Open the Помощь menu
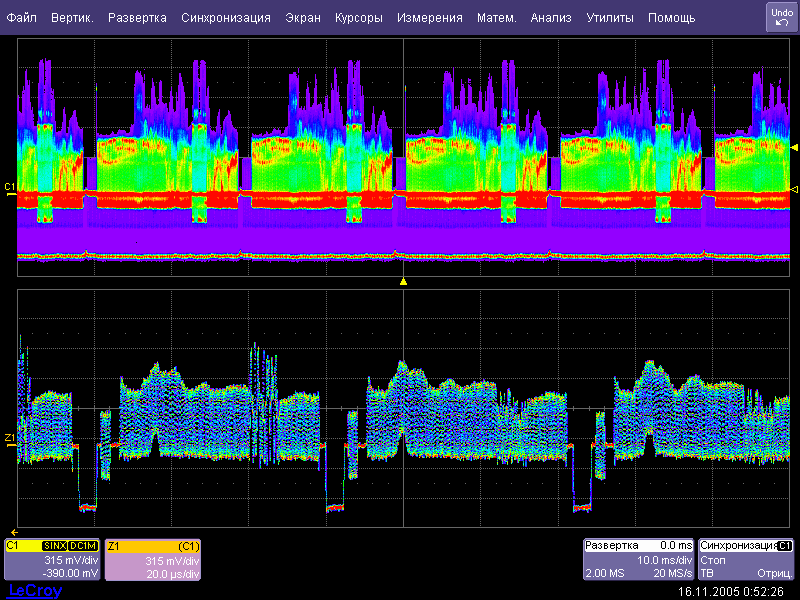800x600 pixels. [671, 18]
